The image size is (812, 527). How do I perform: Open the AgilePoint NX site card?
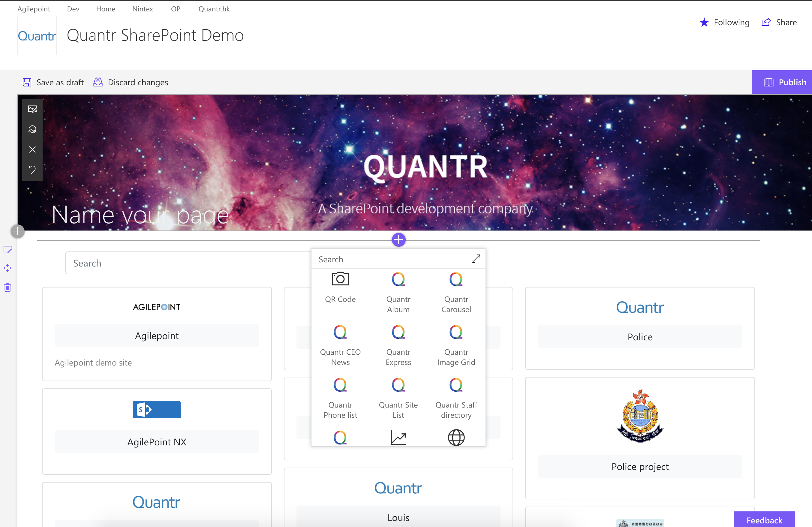pos(157,442)
